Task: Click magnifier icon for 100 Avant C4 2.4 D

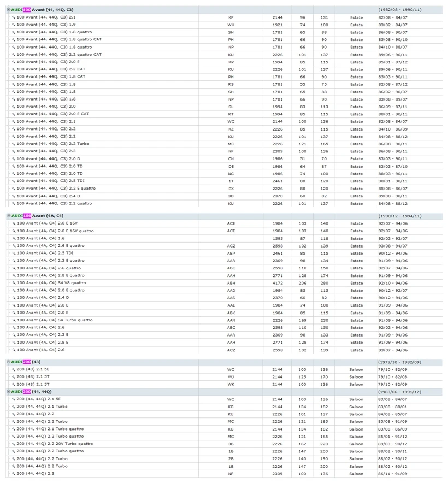Action: point(14,298)
